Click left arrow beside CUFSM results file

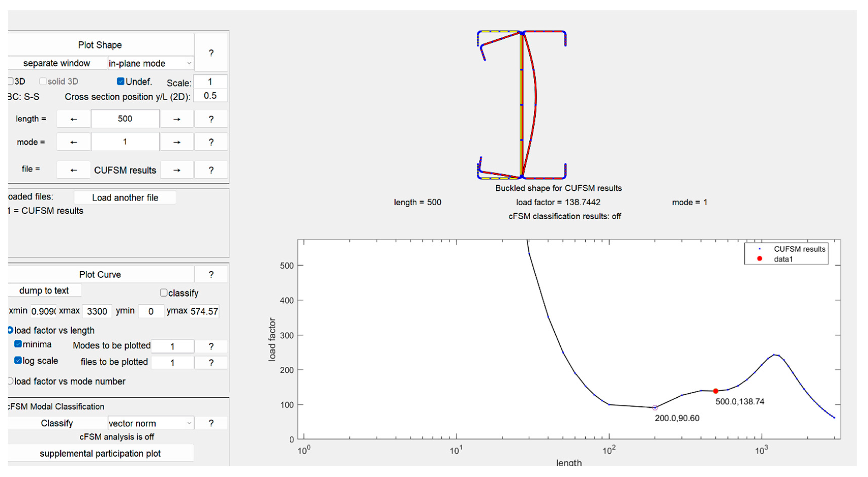pyautogui.click(x=73, y=170)
